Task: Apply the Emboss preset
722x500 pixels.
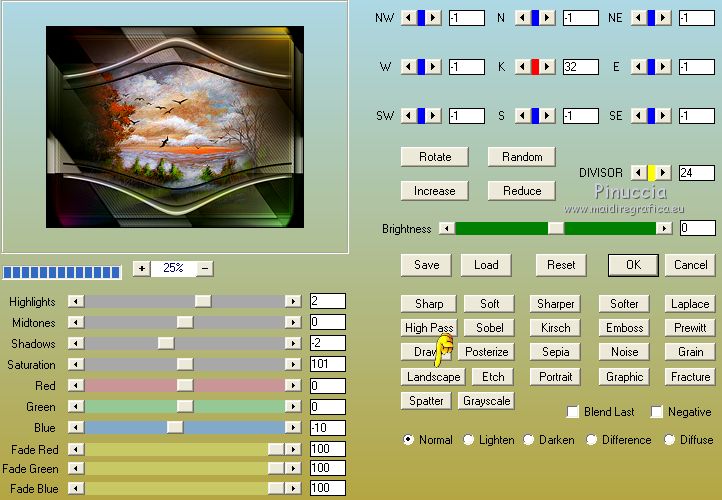Action: coord(624,328)
